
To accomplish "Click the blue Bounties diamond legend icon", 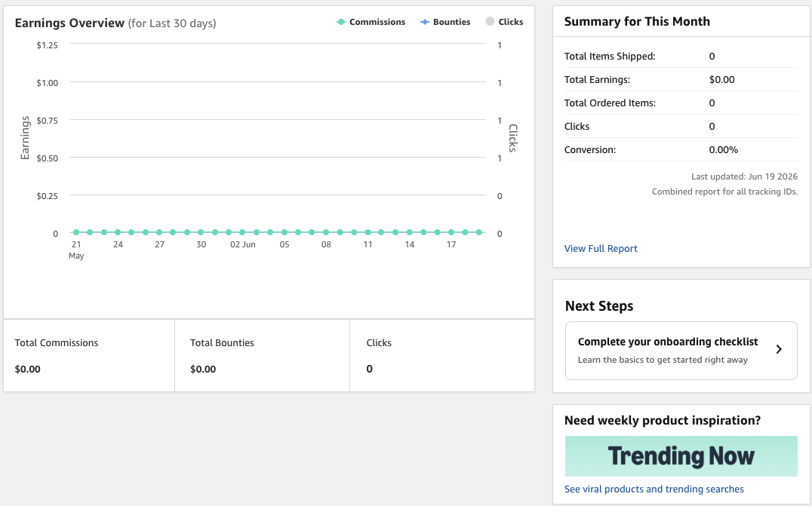I will click(425, 22).
